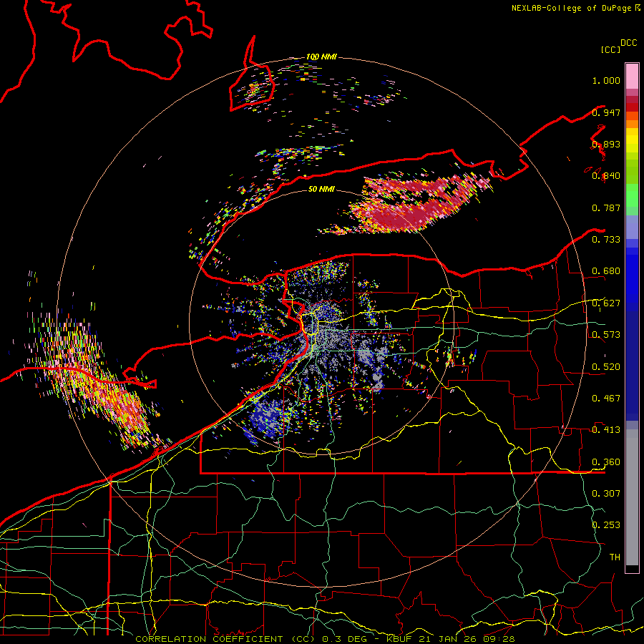The width and height of the screenshot is (644, 644).
Task: Pick the light pink swatch beside 1.000
Action: click(632, 76)
